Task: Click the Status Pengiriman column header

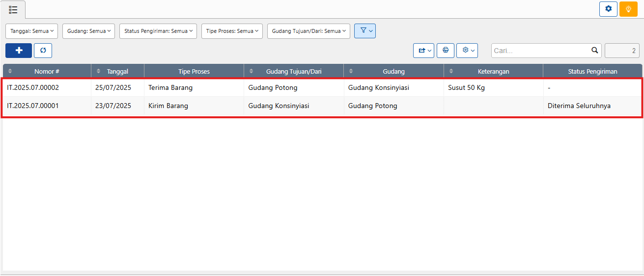Action: point(592,71)
